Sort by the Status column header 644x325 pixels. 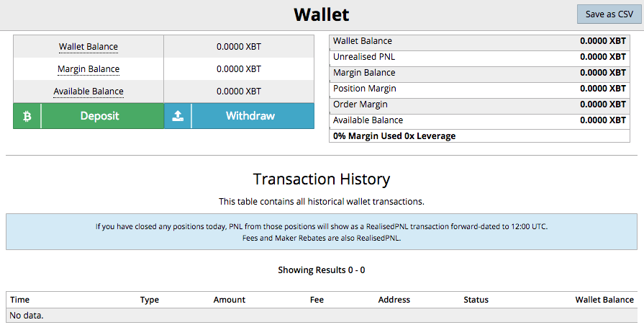[x=476, y=300]
